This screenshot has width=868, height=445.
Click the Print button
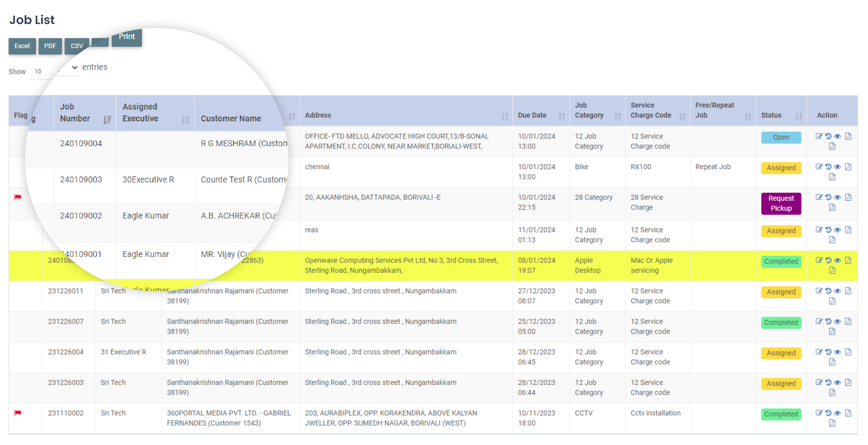coord(127,37)
